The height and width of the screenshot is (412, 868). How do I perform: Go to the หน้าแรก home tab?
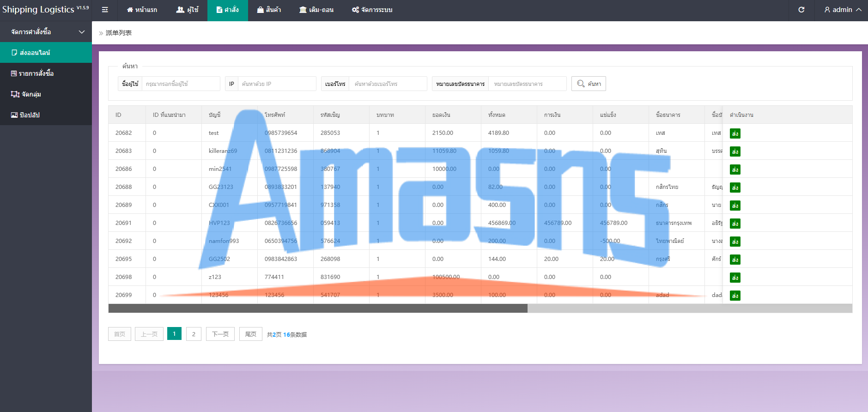pyautogui.click(x=142, y=10)
